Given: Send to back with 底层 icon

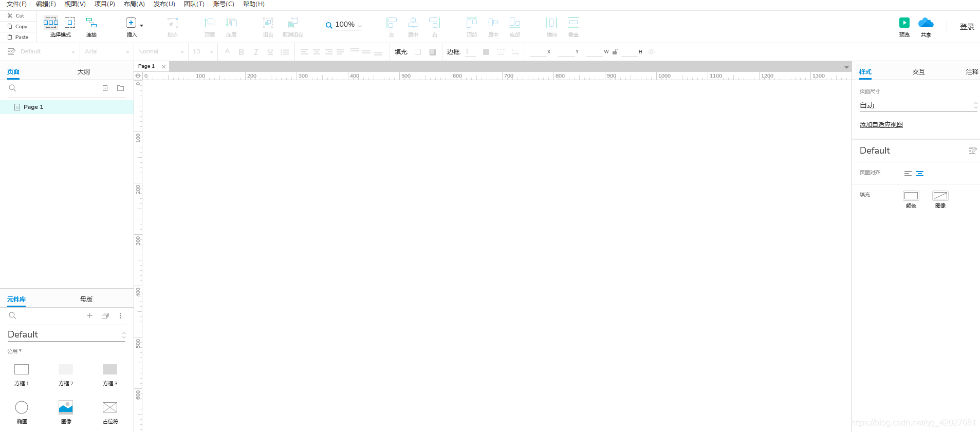Looking at the screenshot, I should click(231, 23).
